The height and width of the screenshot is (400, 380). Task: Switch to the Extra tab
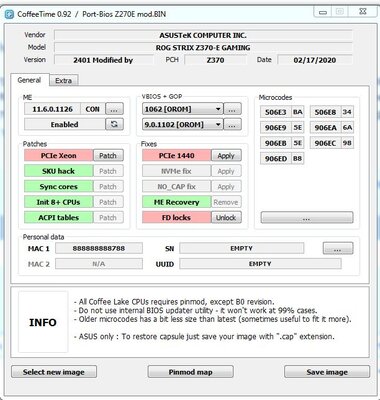[64, 81]
